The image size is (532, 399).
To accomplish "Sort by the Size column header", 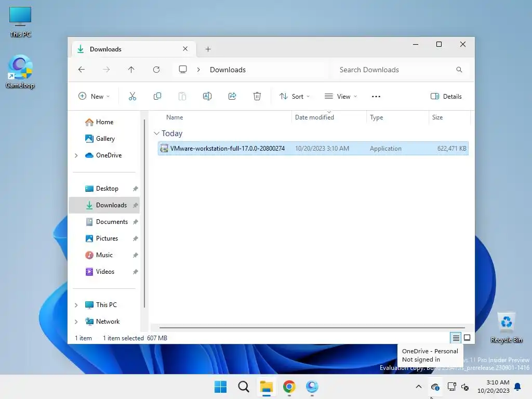I will [x=437, y=117].
